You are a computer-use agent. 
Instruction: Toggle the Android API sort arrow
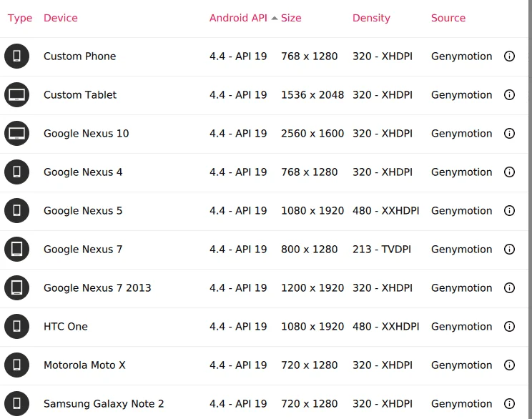(275, 19)
